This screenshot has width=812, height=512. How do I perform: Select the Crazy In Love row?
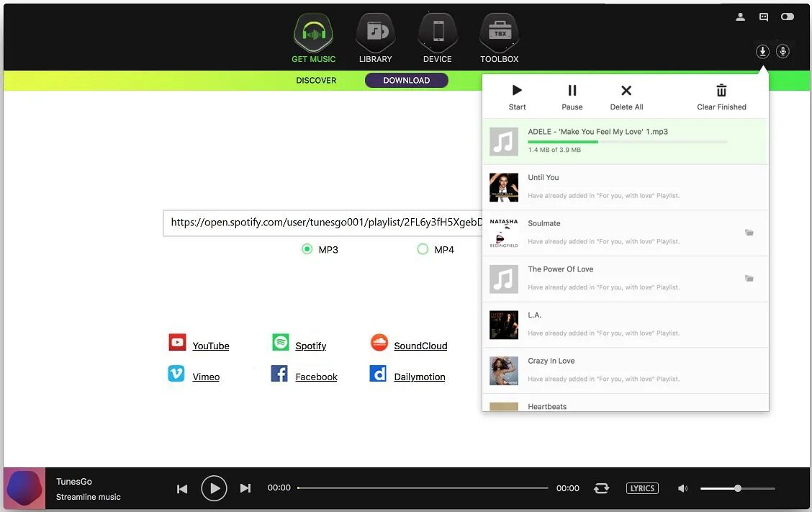tap(625, 371)
